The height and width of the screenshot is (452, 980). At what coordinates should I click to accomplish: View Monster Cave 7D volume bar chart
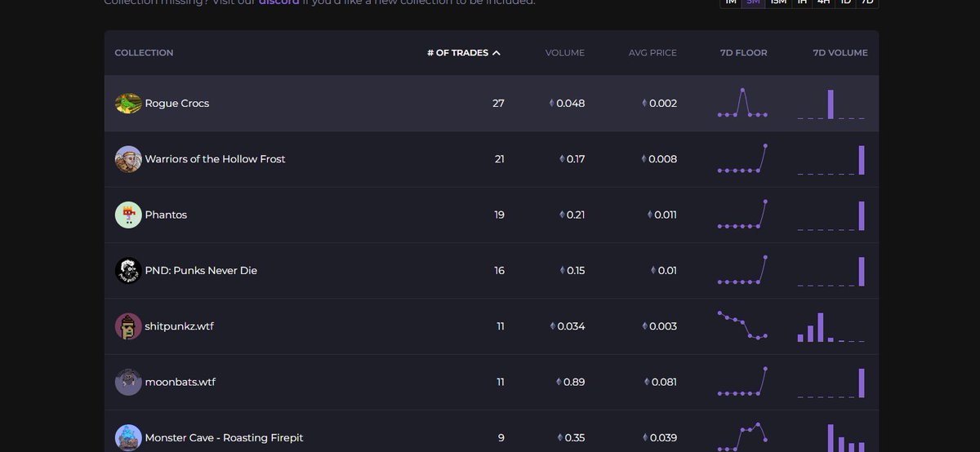click(x=831, y=437)
